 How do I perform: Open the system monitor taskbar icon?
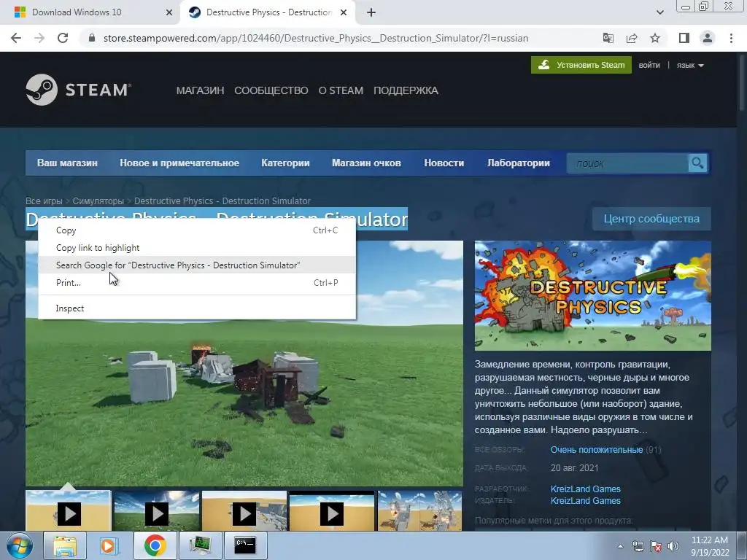200,545
